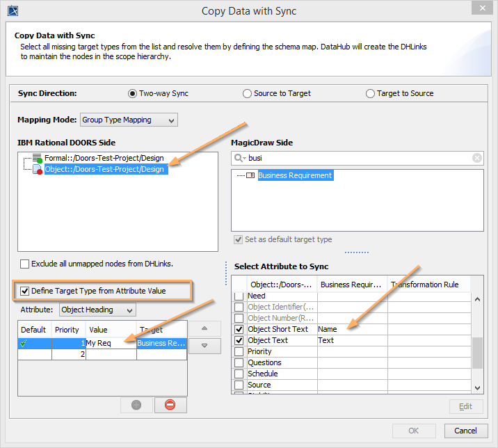Click the Business Requirement element icon
This screenshot has height=448, width=498.
pyautogui.click(x=250, y=175)
